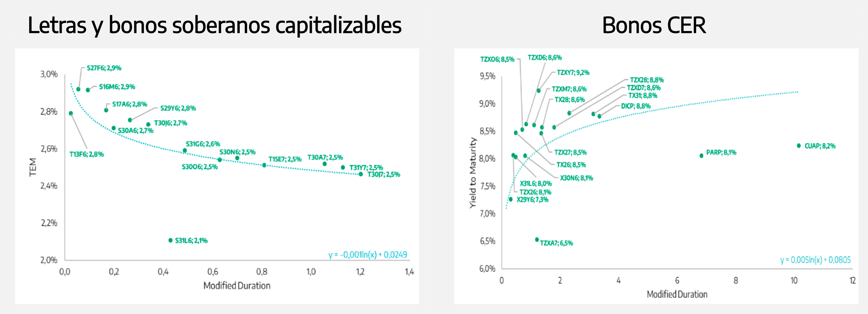The width and height of the screenshot is (868, 314).
Task: Select the 'Letras y bonos soberanos capitalizables' title
Action: (215, 25)
